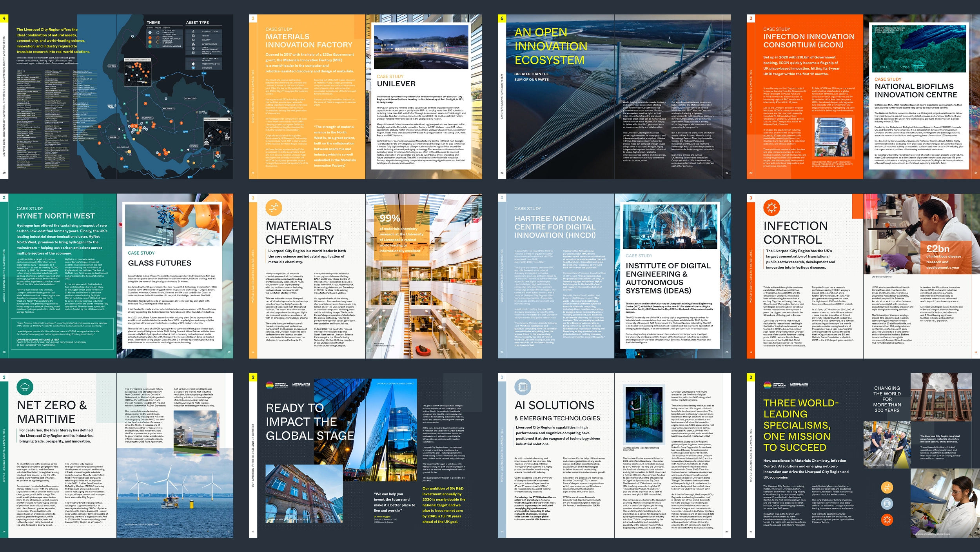
Task: Click the & EMERGING TECHNOLOGIES subheading
Action: [557, 418]
